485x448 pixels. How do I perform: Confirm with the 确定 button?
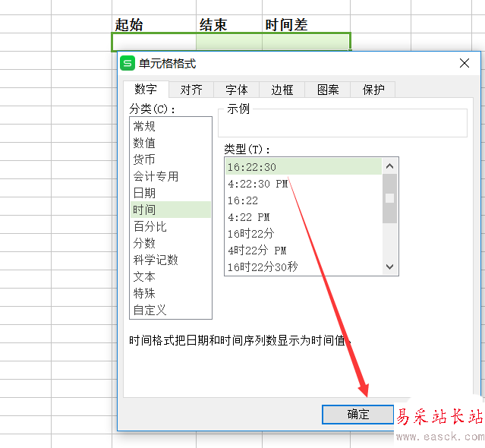pyautogui.click(x=358, y=415)
